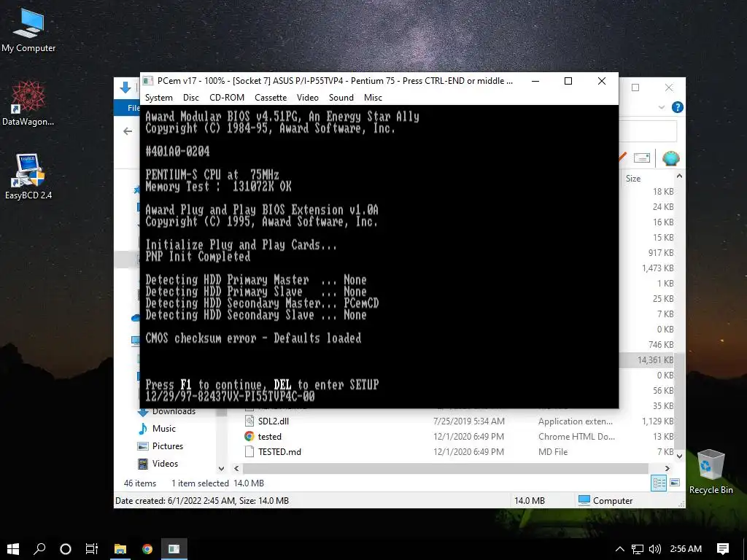
Task: Click the 46 items status text
Action: point(140,483)
